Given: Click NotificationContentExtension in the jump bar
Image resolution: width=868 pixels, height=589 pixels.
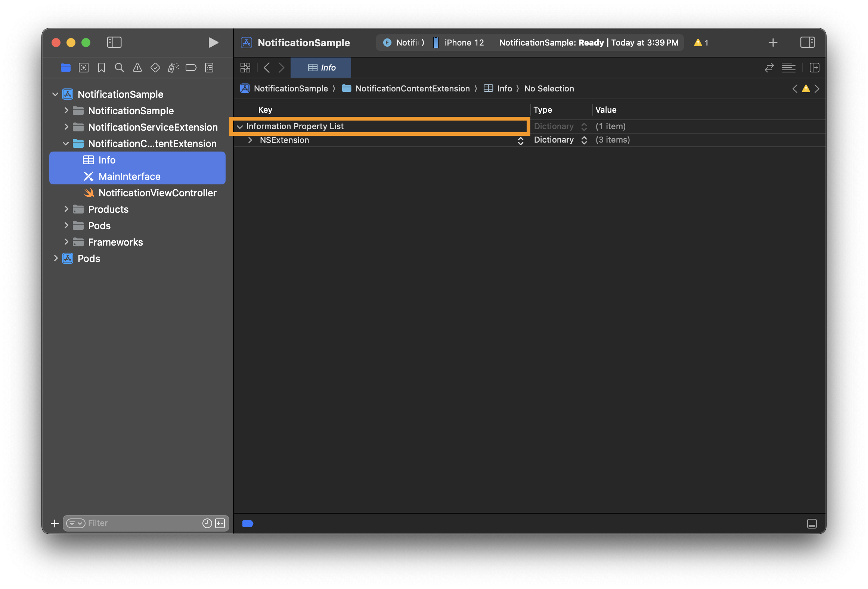Looking at the screenshot, I should tap(413, 88).
